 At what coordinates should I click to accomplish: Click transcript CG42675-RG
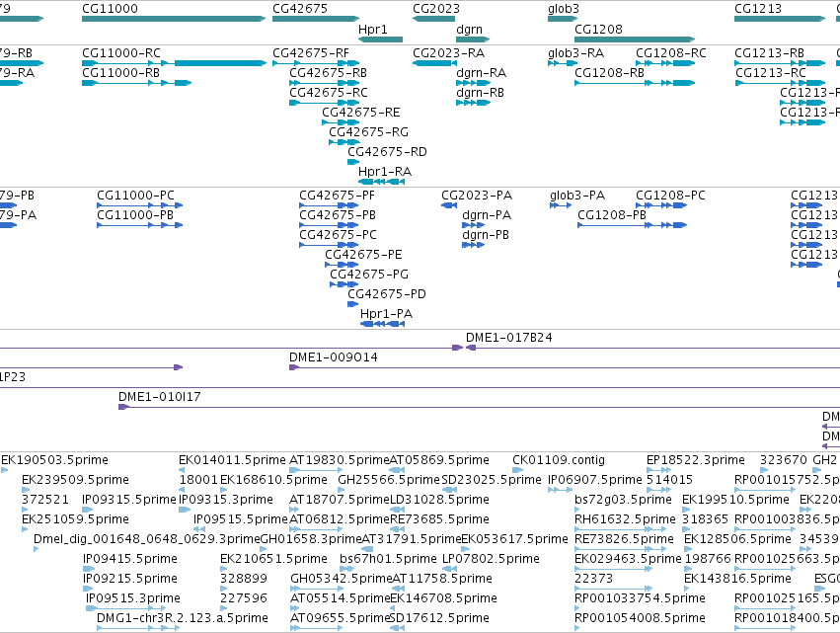click(x=344, y=142)
